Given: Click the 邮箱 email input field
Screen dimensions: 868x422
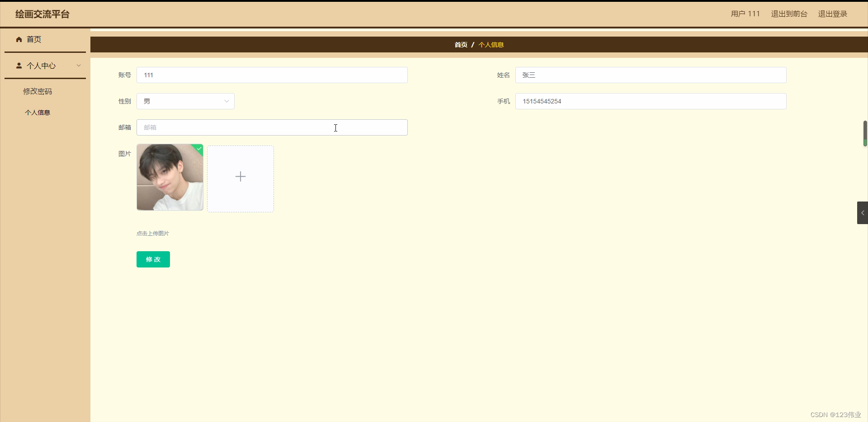Looking at the screenshot, I should click(272, 127).
